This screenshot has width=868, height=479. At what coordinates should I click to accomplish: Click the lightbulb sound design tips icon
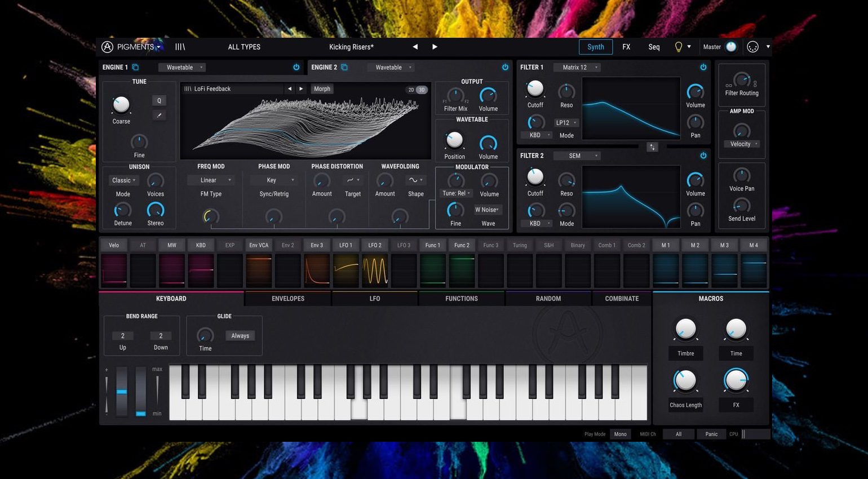pyautogui.click(x=679, y=47)
